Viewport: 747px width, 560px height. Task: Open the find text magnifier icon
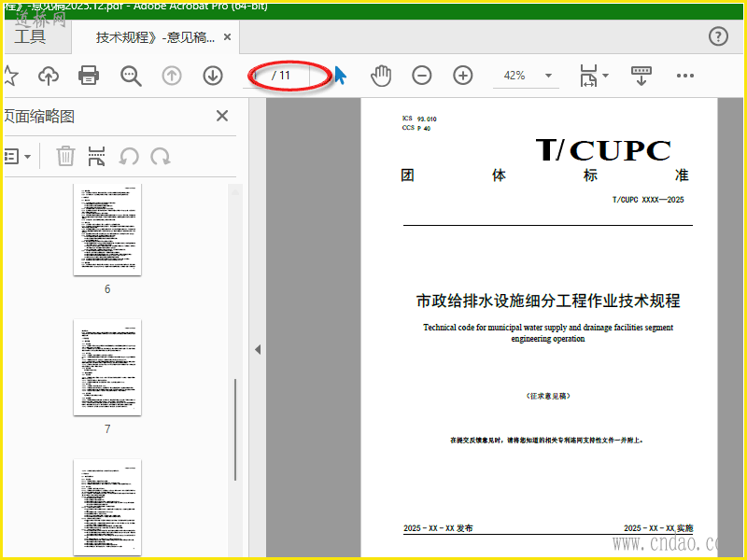click(x=131, y=76)
